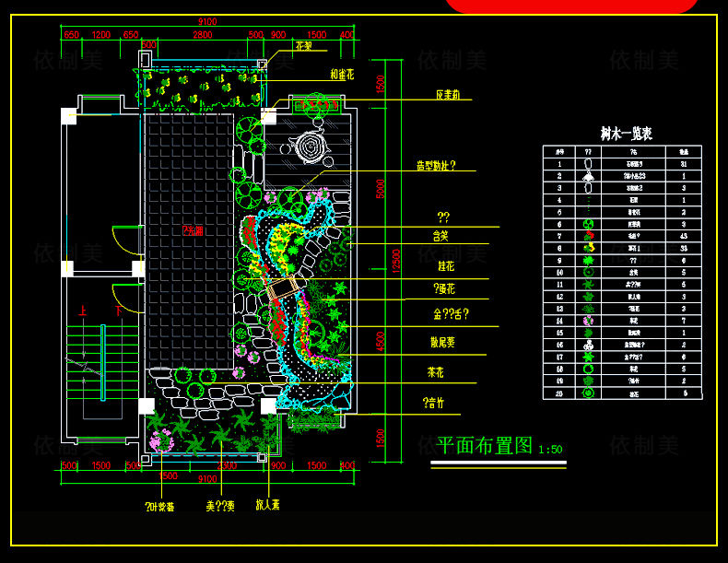Click the 树木一览表 table heading
The width and height of the screenshot is (728, 563).
[627, 134]
